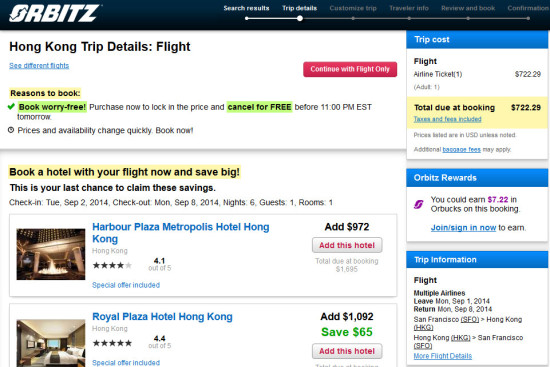Select the Trip details step
Viewport: 550px width, 367px height.
coord(300,8)
